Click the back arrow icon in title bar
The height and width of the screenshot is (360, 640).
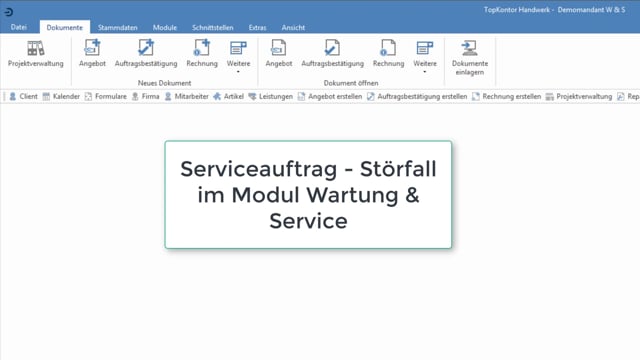[x=9, y=12]
